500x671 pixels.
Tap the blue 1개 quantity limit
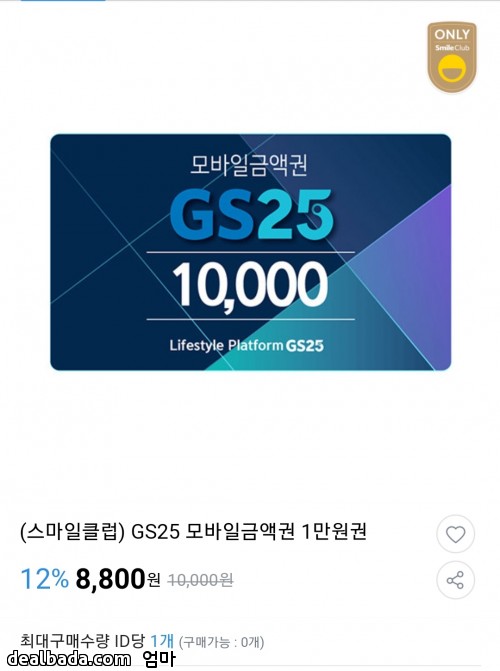click(x=162, y=641)
